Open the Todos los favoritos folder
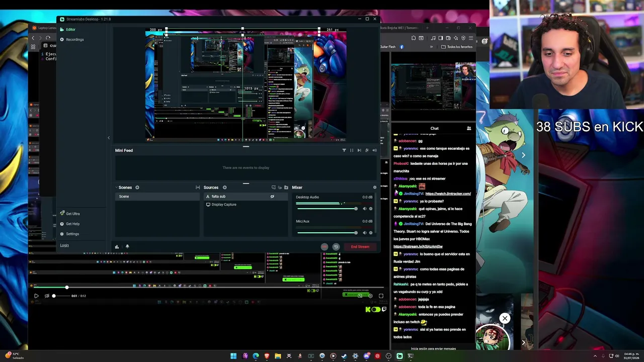This screenshot has height=362, width=644. [x=457, y=47]
